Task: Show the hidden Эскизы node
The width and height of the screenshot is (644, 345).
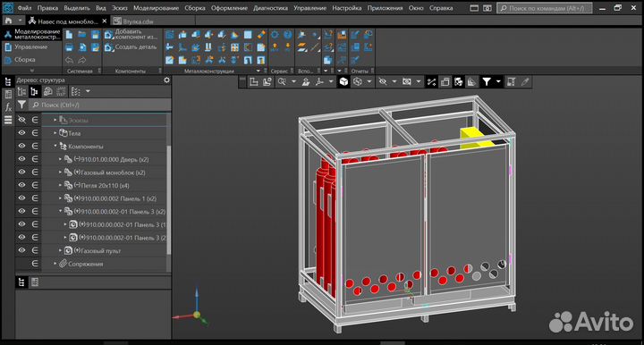Action: (21, 120)
